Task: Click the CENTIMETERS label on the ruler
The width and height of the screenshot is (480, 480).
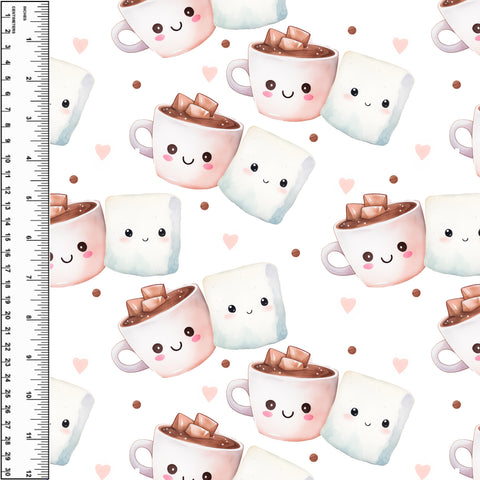Action: click(13, 20)
